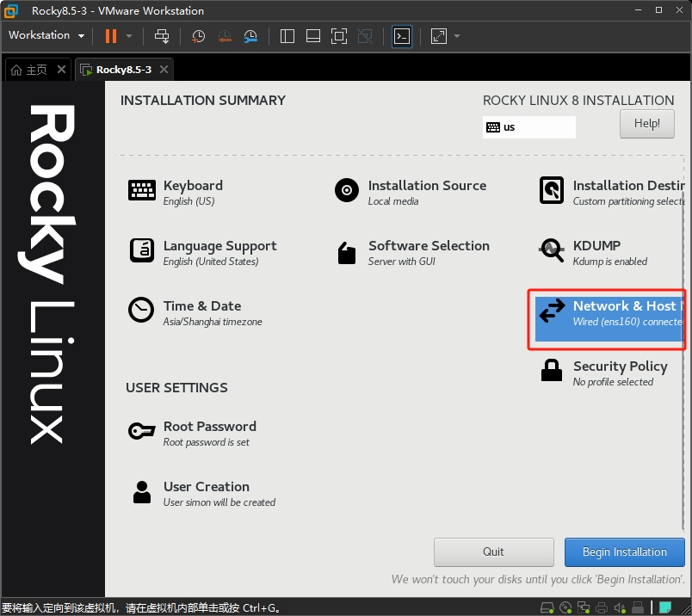Viewport: 692px width, 616px height.
Task: Open the Workstation menu
Action: click(46, 35)
